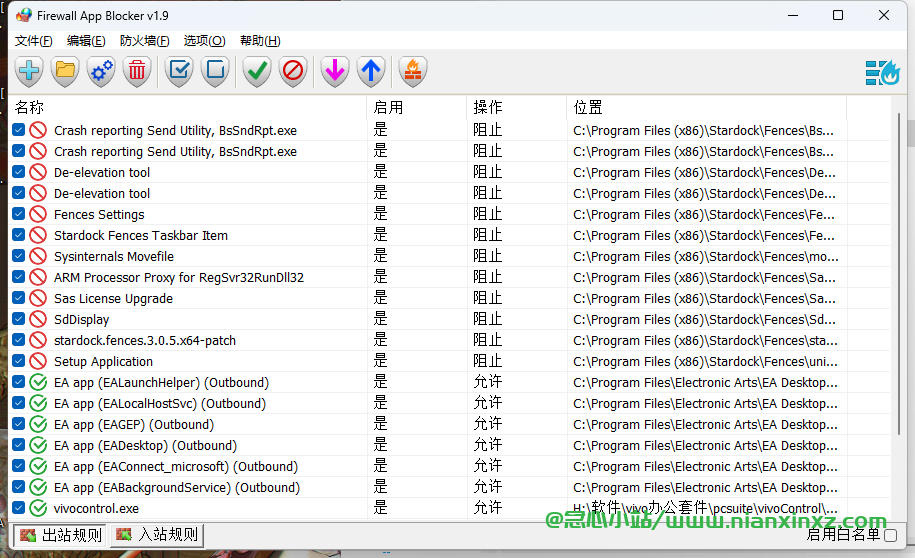Toggle EA app (EABackgroundService) checkbox
The height and width of the screenshot is (558, 915).
(x=19, y=487)
